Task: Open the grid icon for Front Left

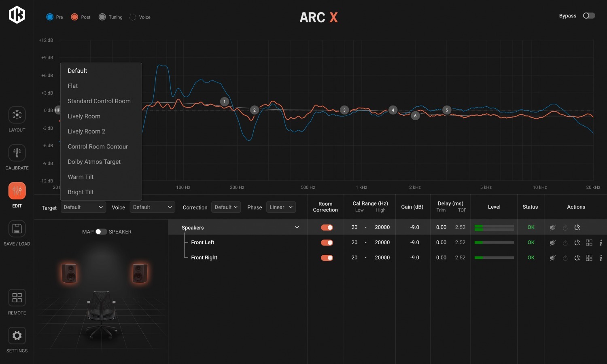Action: point(589,243)
